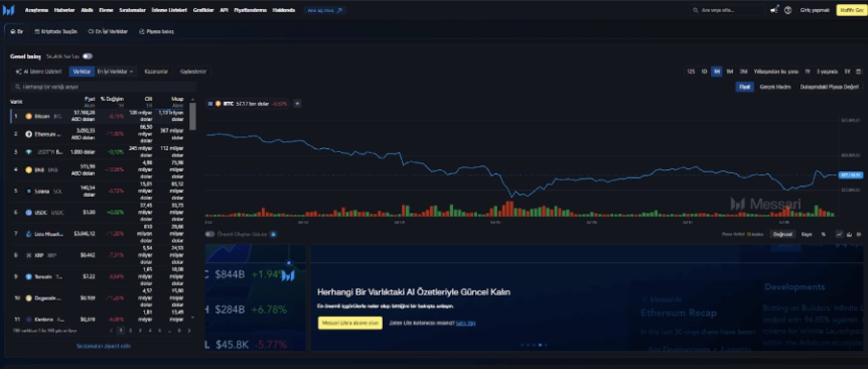This screenshot has height=369, width=868.
Task: Open the help circle icon in header
Action: click(788, 10)
